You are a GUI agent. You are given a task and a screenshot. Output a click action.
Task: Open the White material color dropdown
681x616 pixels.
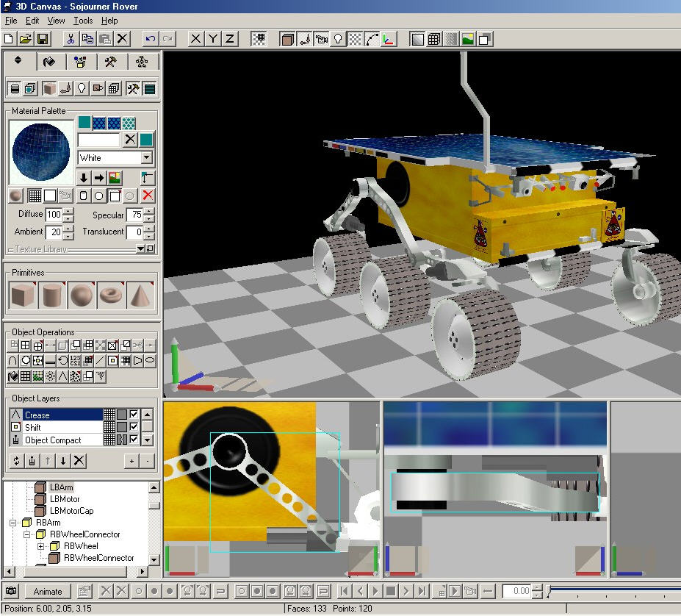pos(146,158)
